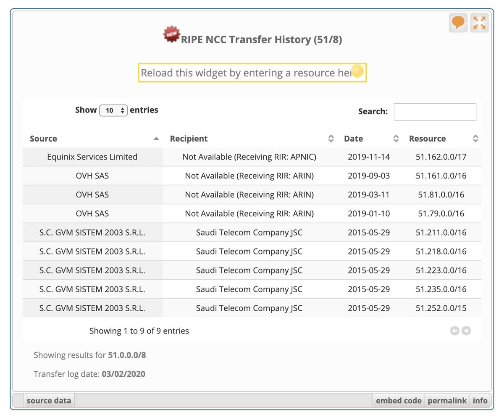
Task: Click resource 51.162.0.0/17
Action: (441, 157)
